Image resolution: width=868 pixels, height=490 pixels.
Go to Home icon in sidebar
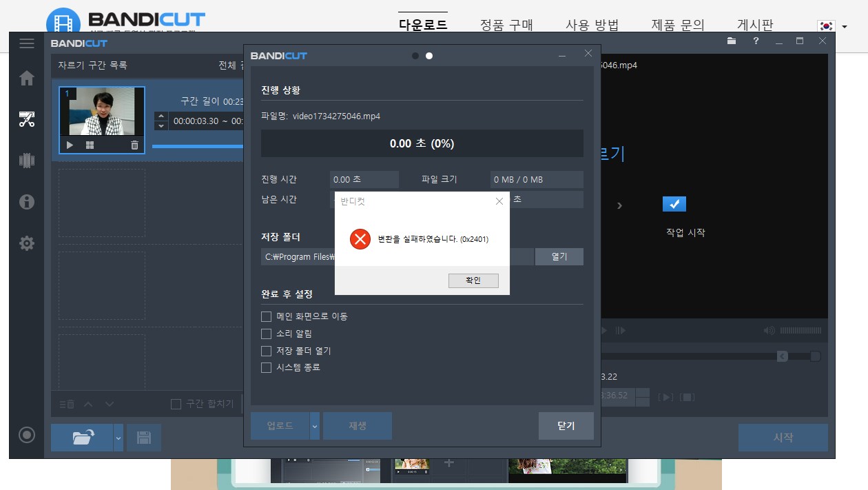[x=27, y=78]
